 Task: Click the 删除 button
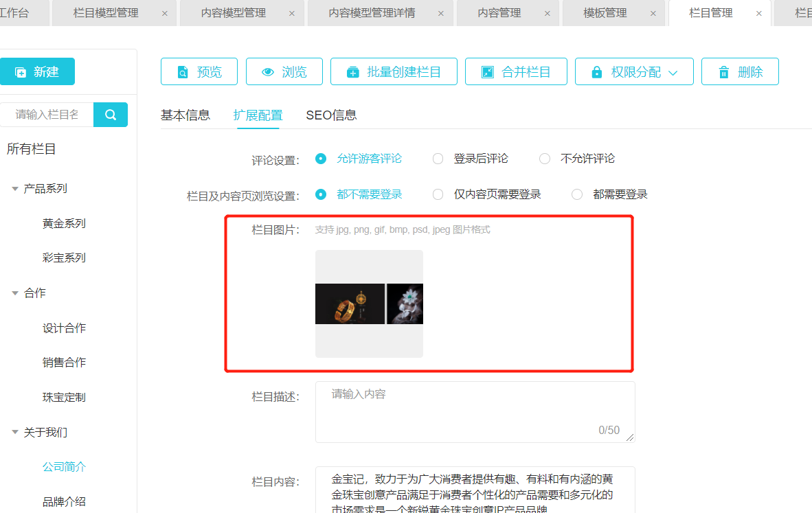click(x=740, y=71)
